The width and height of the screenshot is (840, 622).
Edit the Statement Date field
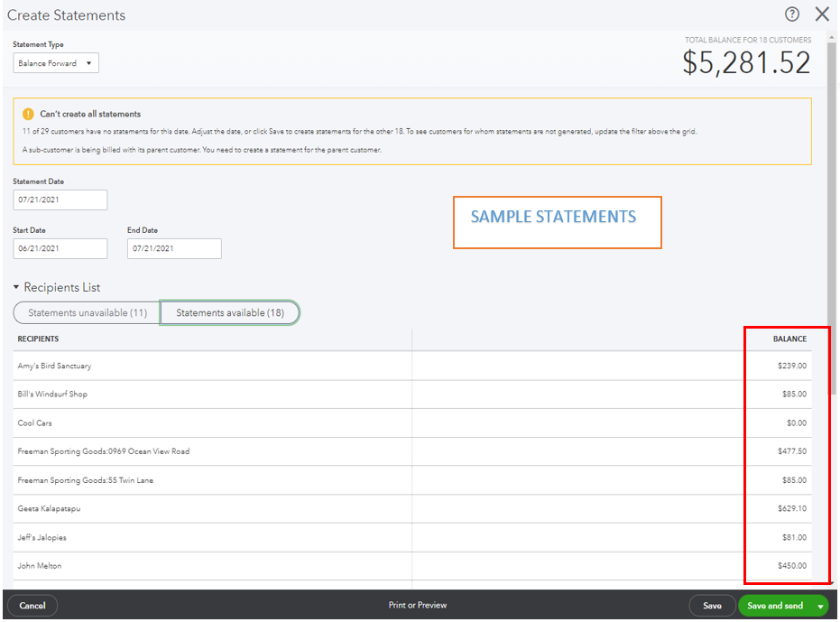(60, 200)
